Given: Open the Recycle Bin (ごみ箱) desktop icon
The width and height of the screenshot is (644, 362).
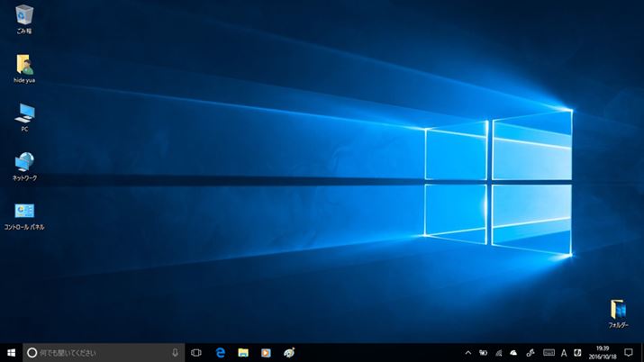Looking at the screenshot, I should point(23,14).
